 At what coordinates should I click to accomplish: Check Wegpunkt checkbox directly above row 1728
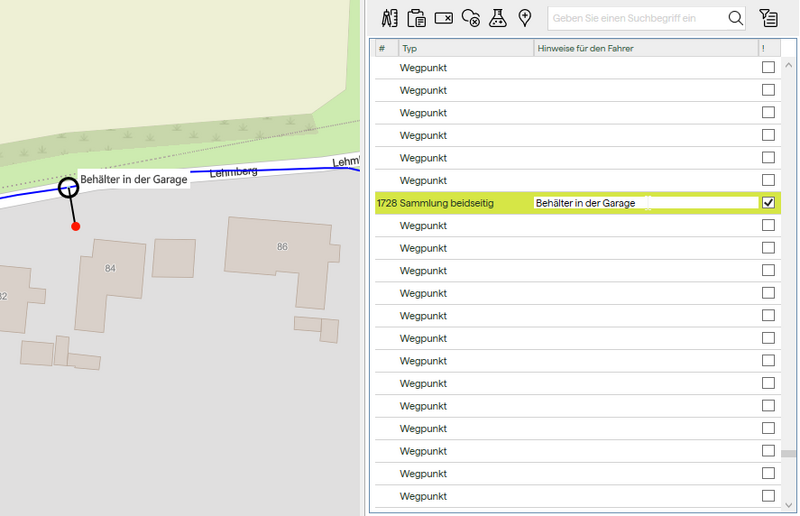pos(768,180)
